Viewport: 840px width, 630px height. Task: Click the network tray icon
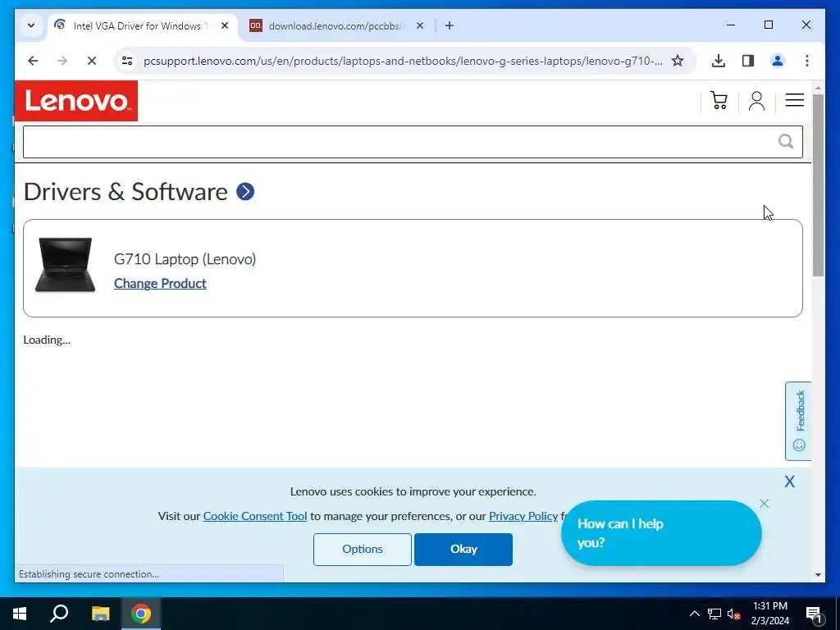[714, 614]
